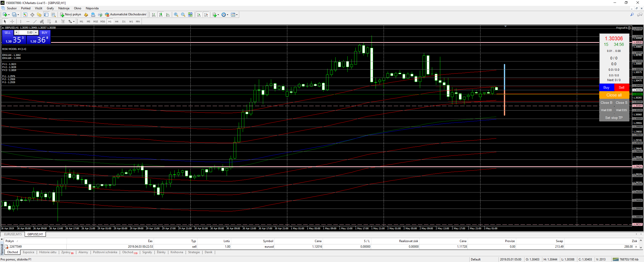Open the Market Watch window icon
The height and width of the screenshot is (262, 644).
pos(25,15)
